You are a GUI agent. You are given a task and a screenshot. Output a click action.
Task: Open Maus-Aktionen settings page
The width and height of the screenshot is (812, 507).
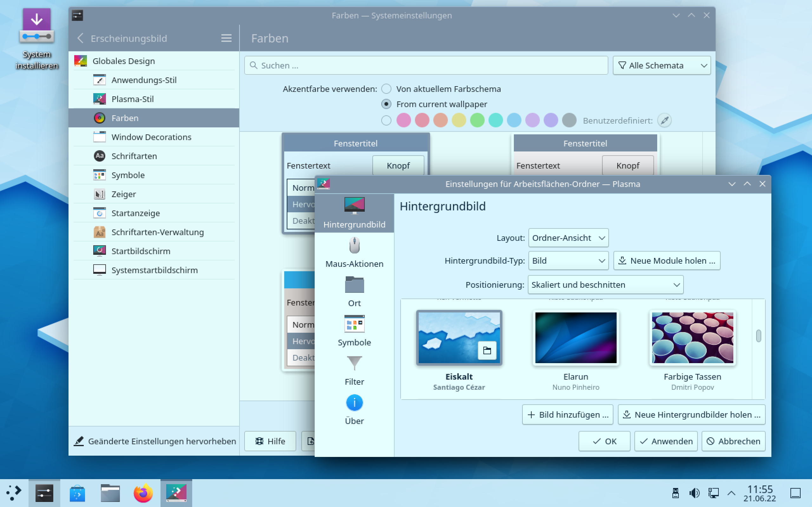tap(354, 252)
